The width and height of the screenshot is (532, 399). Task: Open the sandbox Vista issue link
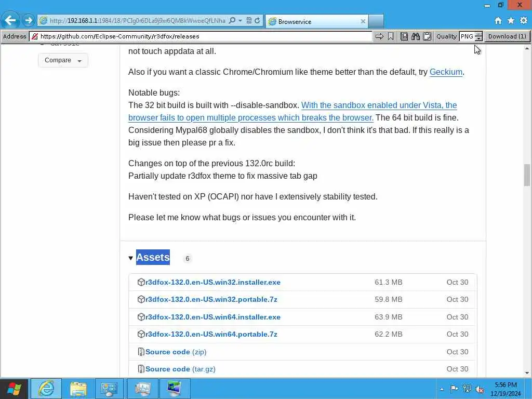pyautogui.click(x=292, y=111)
